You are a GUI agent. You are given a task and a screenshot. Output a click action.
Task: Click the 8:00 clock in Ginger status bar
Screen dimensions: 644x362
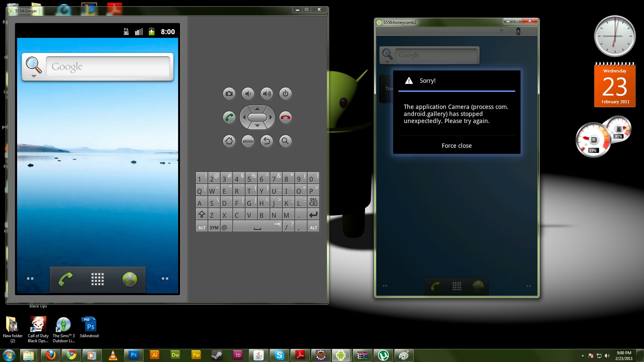coord(168,32)
